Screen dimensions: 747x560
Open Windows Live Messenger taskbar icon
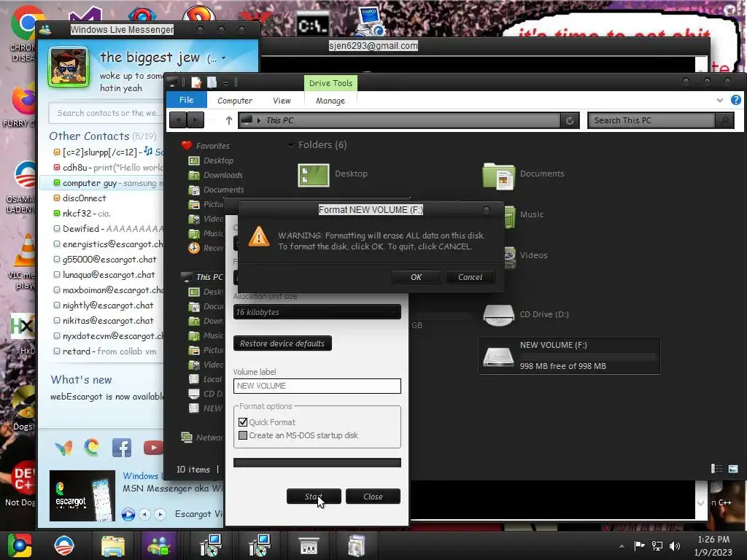tap(160, 545)
